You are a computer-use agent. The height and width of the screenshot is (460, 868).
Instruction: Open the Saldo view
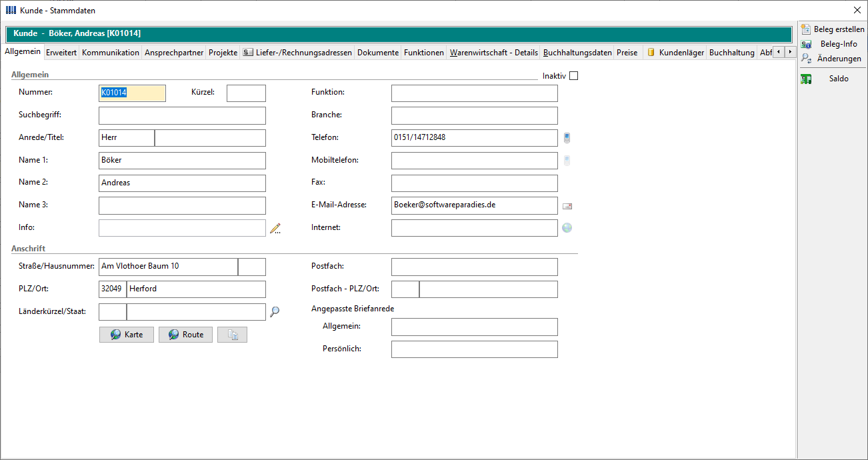point(833,79)
